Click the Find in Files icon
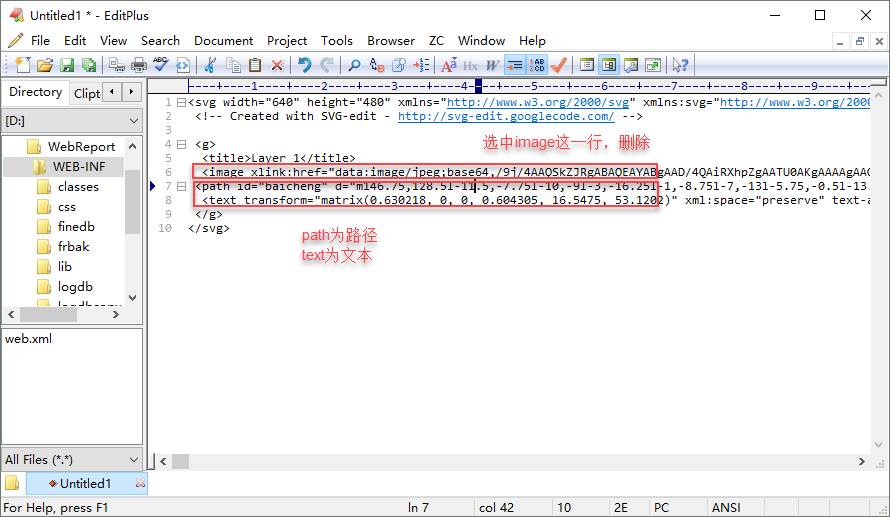This screenshot has height=517, width=890. [x=399, y=65]
